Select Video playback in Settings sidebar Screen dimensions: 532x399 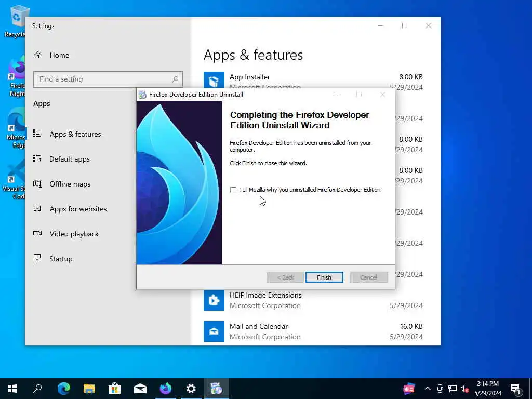coord(74,234)
